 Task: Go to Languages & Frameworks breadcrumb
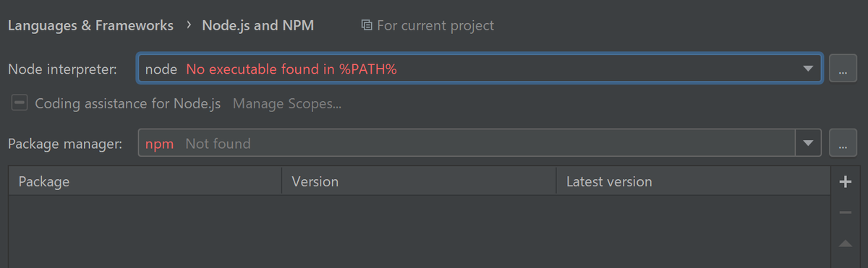point(90,25)
